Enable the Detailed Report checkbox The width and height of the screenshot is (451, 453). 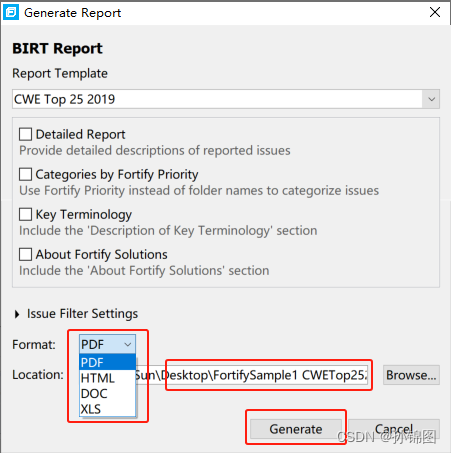25,134
